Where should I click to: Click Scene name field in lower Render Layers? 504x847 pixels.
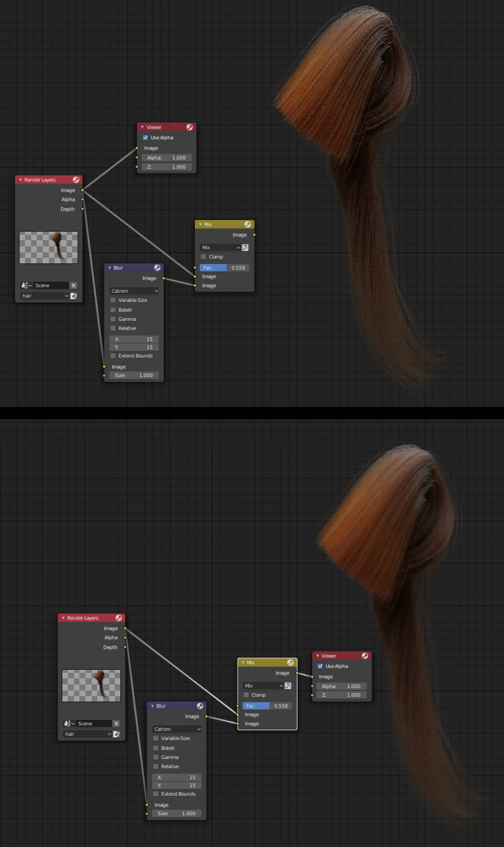tap(93, 724)
